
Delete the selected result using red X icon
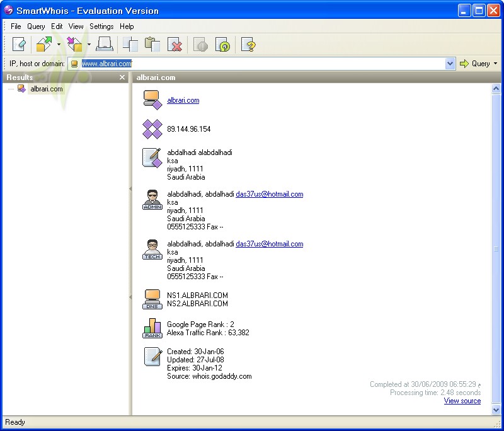[x=175, y=44]
